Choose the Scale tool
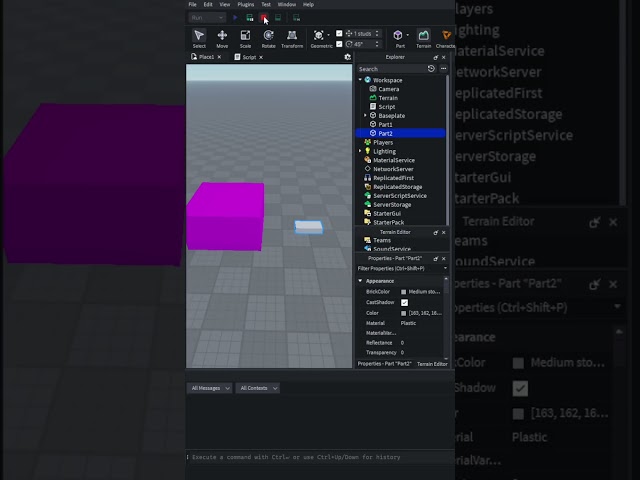640x480 pixels. tap(245, 39)
